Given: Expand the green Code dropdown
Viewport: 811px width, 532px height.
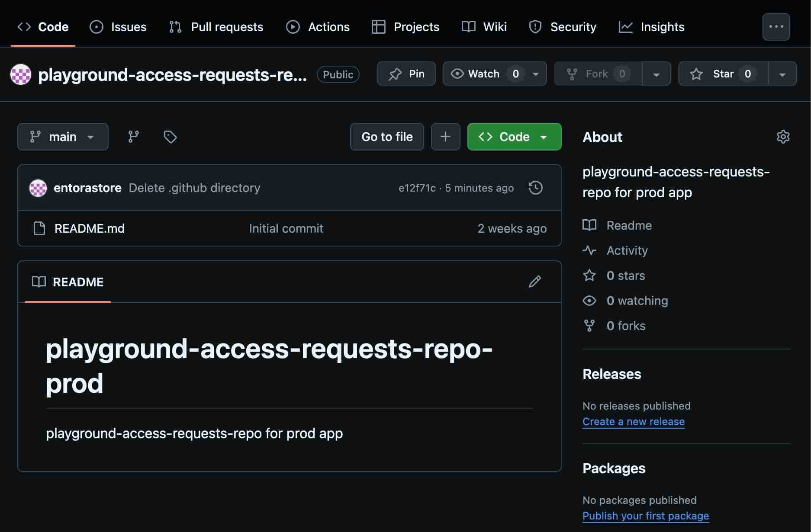Looking at the screenshot, I should click(544, 137).
